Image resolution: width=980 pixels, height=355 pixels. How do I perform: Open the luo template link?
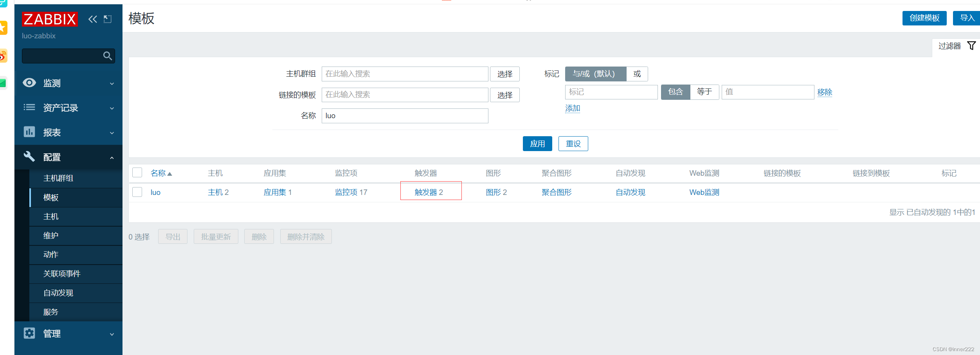tap(155, 192)
